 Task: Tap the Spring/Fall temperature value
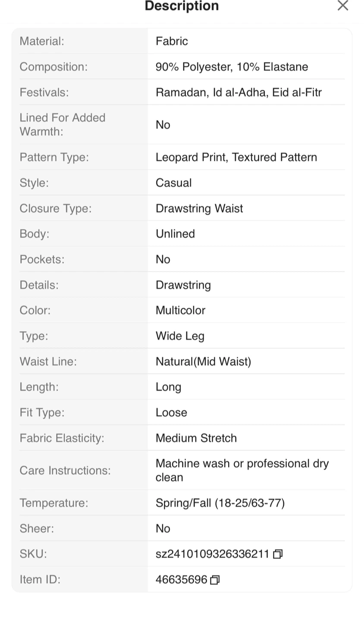click(x=220, y=503)
